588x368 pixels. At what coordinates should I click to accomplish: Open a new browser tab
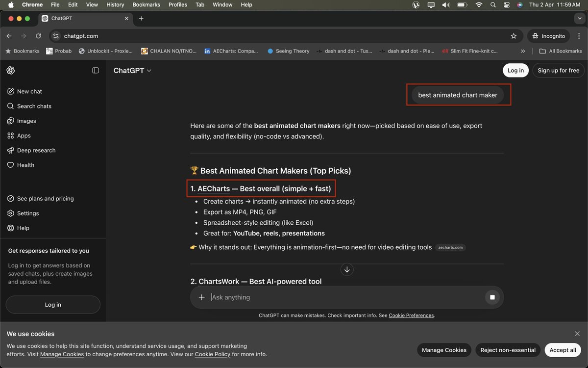tap(141, 18)
